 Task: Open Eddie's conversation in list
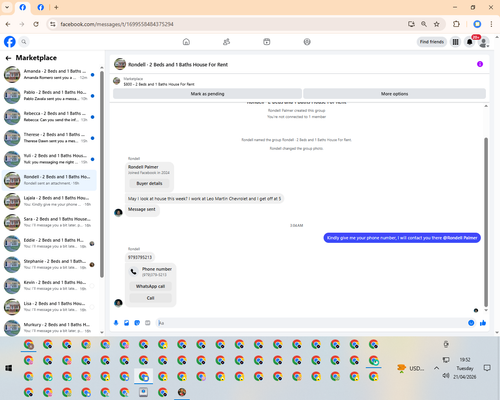tap(49, 243)
